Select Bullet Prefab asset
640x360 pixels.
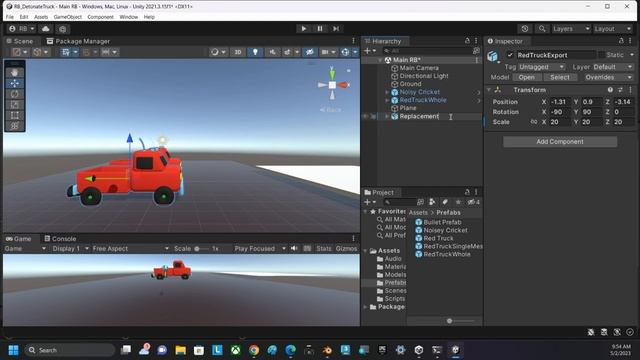(x=442, y=222)
